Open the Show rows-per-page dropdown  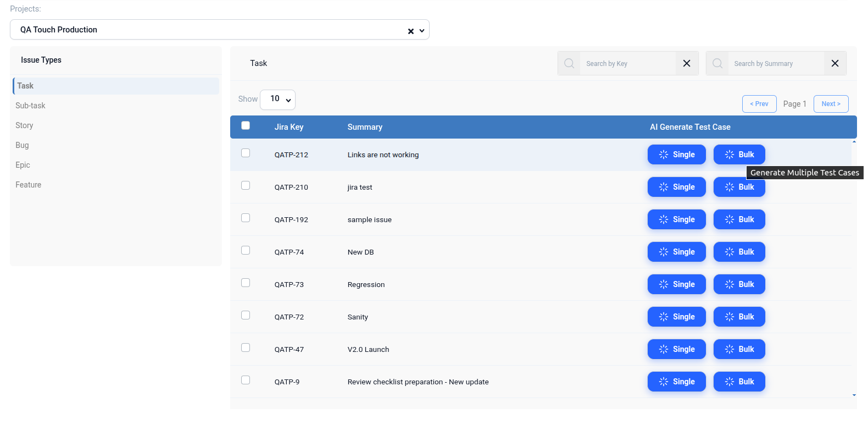click(x=277, y=100)
